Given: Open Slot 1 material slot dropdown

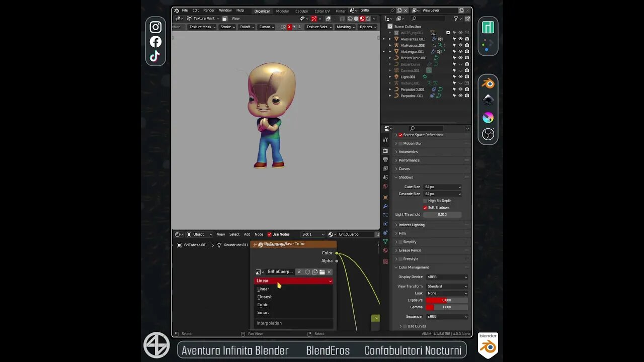Looking at the screenshot, I should click(313, 234).
